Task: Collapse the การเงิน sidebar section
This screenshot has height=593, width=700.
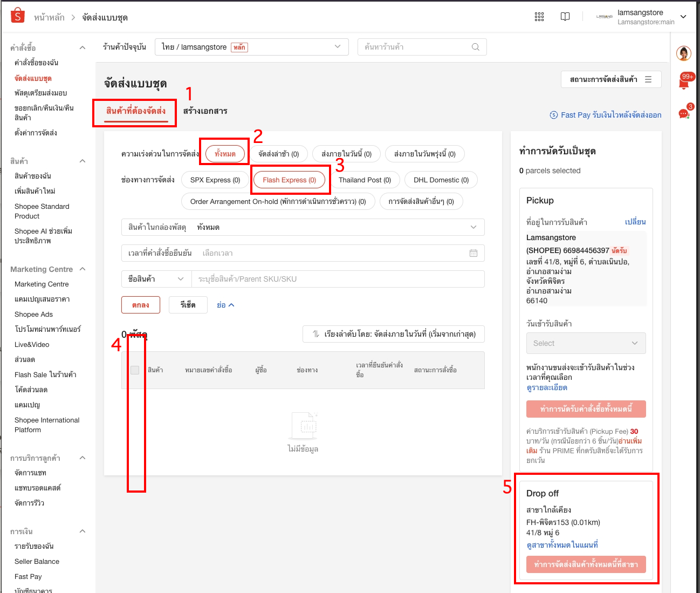Action: point(83,531)
